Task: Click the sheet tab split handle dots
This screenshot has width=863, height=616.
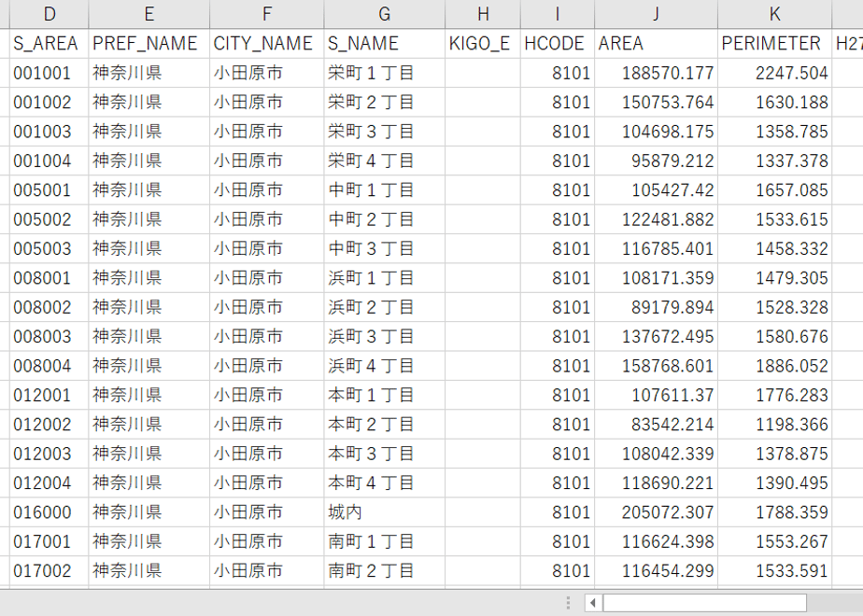Action: (568, 603)
